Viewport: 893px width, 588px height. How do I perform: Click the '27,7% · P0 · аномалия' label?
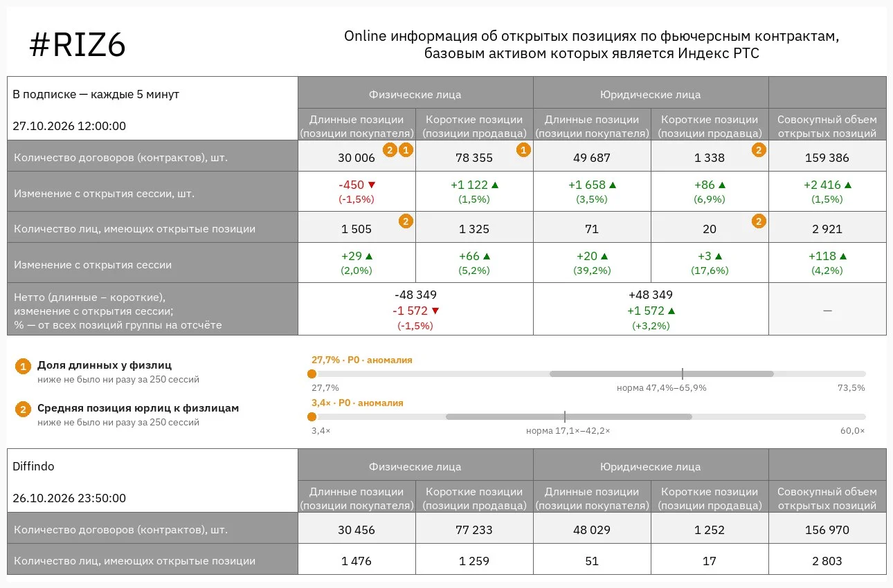pyautogui.click(x=362, y=360)
